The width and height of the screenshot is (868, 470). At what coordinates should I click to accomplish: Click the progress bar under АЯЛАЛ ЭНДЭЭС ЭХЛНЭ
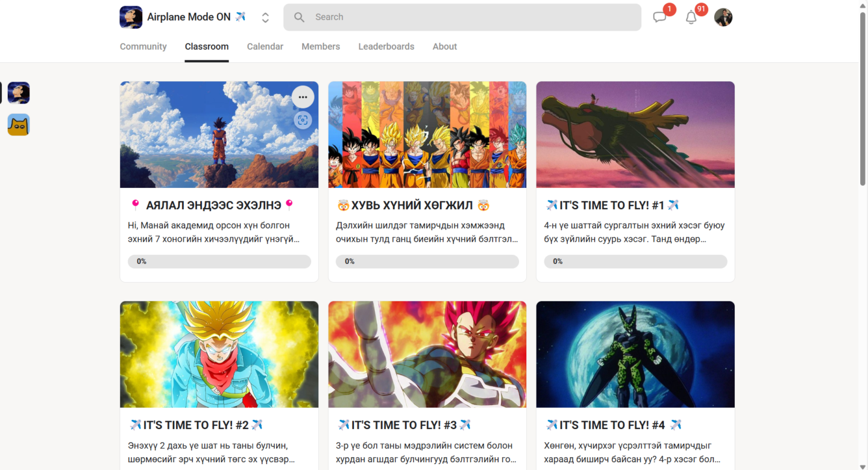[x=219, y=262]
